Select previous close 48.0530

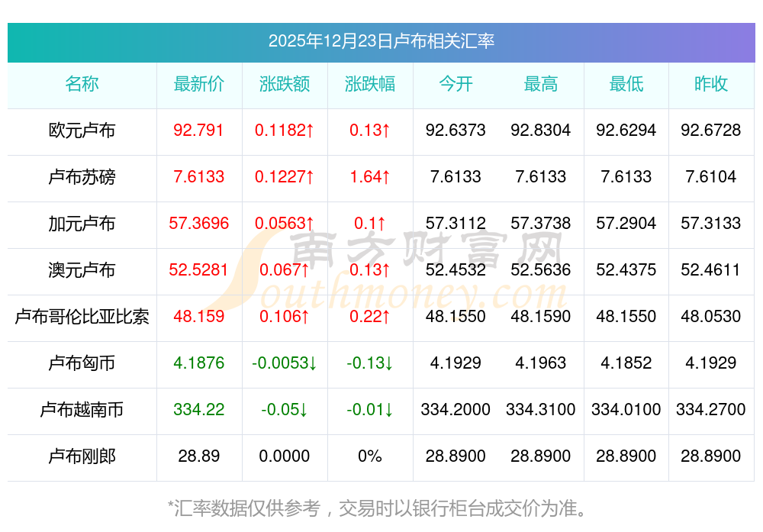click(x=711, y=317)
